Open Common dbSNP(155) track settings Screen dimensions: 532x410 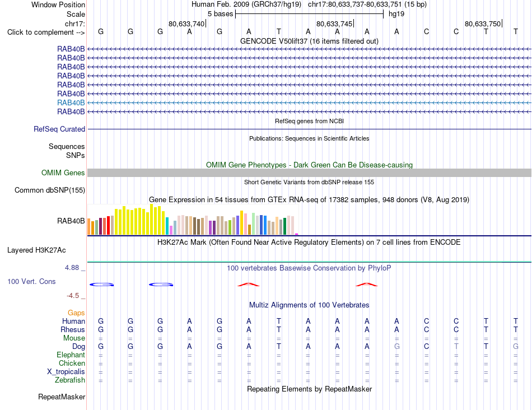50,190
